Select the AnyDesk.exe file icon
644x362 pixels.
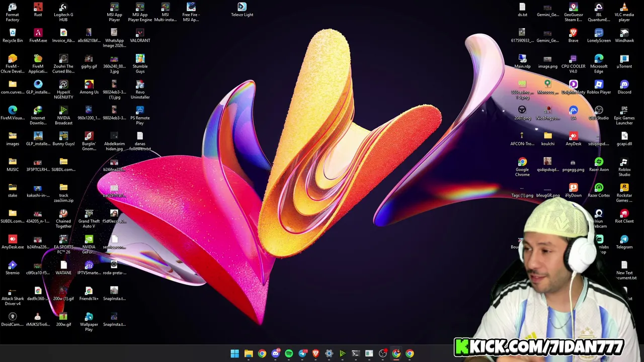[x=13, y=242]
